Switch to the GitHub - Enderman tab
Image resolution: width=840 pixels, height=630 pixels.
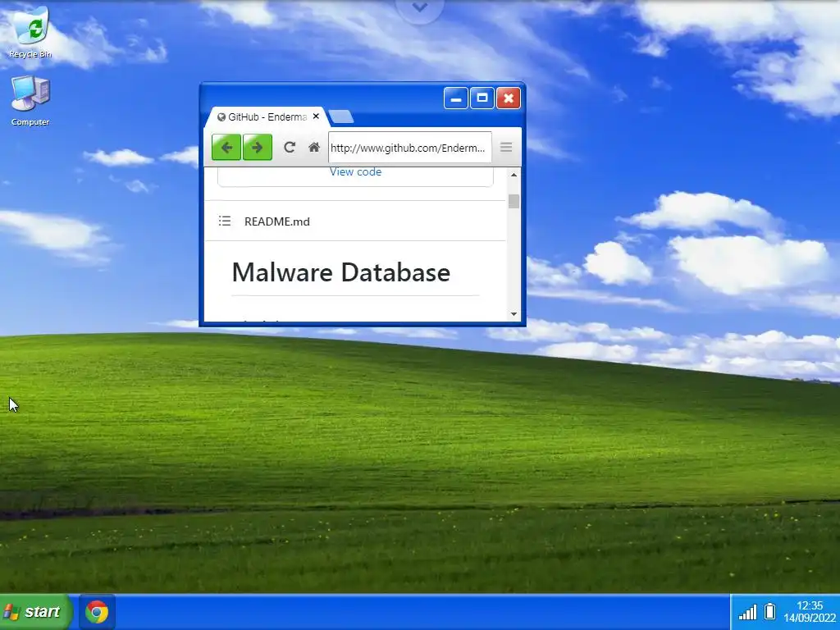(267, 116)
